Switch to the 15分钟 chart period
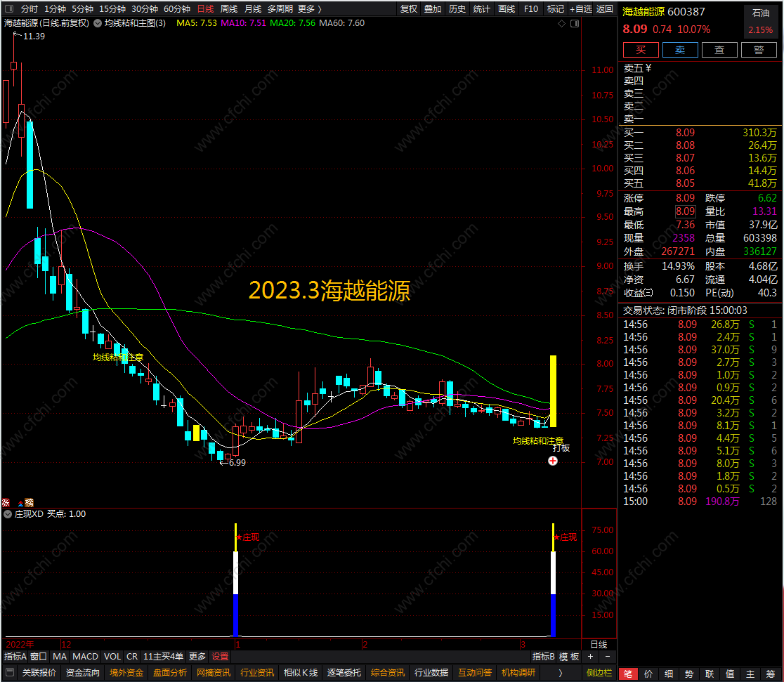Viewport: 784px width, 682px height. (x=112, y=9)
